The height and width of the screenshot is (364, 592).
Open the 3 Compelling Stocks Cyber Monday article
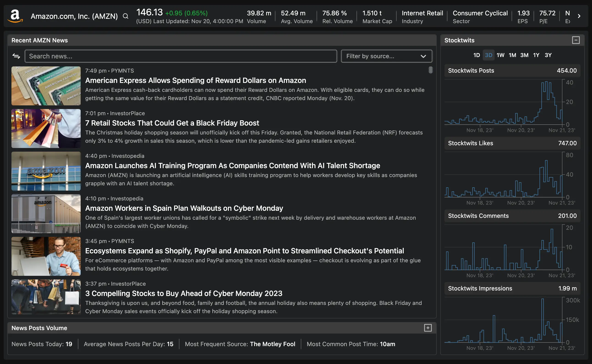tap(184, 293)
